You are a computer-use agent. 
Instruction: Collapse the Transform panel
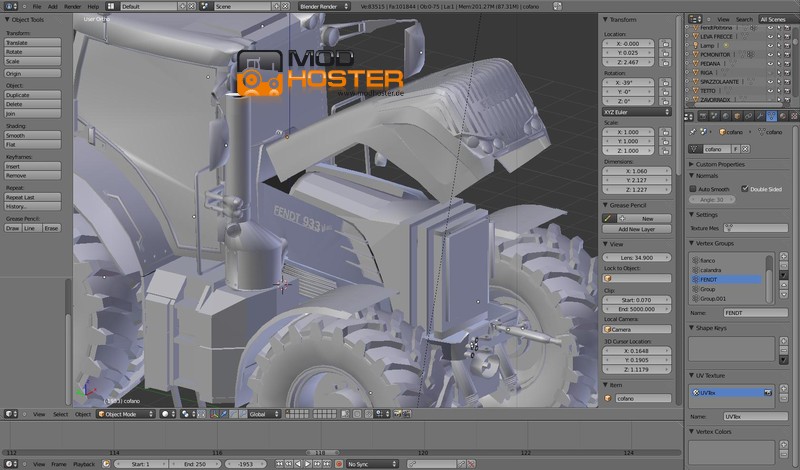605,19
